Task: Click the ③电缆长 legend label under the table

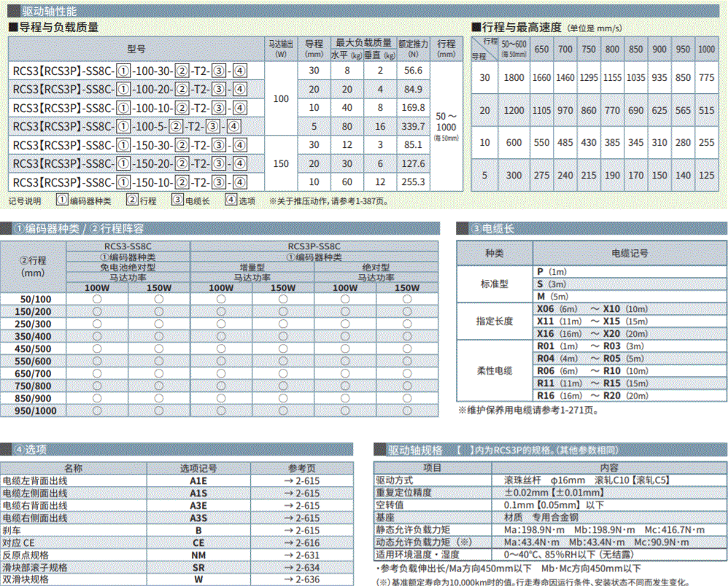Action: [191, 200]
